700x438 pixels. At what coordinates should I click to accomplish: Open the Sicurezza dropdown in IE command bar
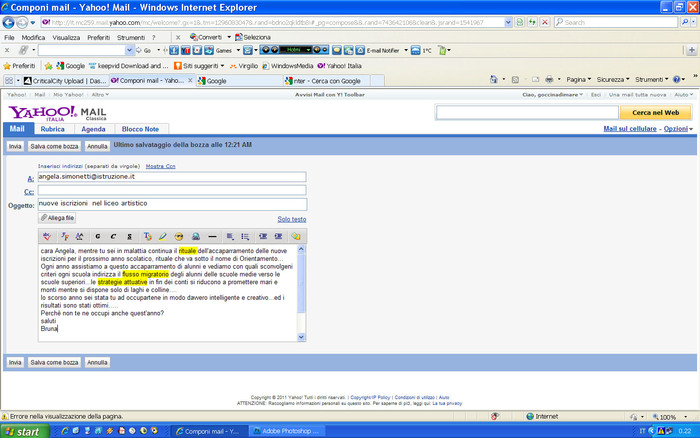pos(613,79)
